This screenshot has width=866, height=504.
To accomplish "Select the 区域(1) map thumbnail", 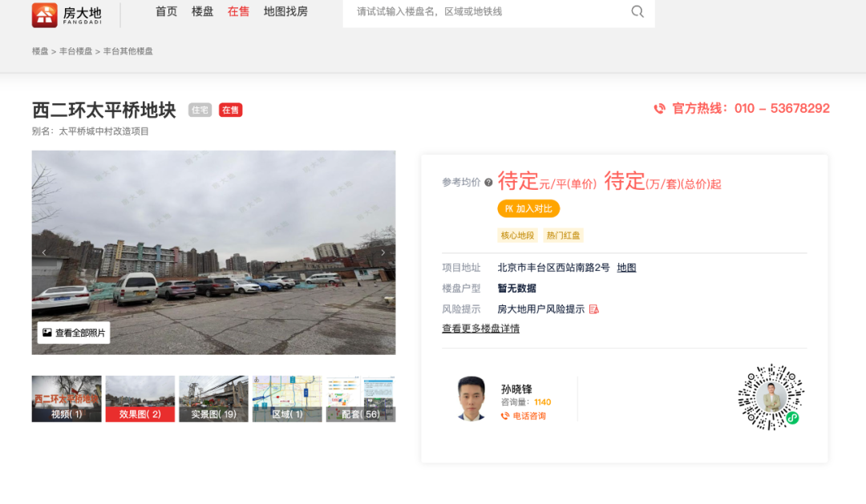I will (287, 399).
